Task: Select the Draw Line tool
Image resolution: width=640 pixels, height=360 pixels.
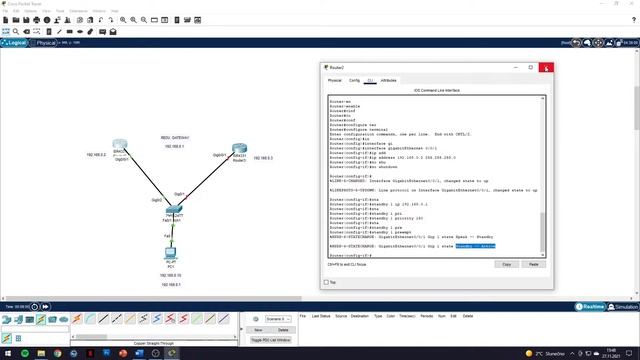Action: click(x=59, y=31)
